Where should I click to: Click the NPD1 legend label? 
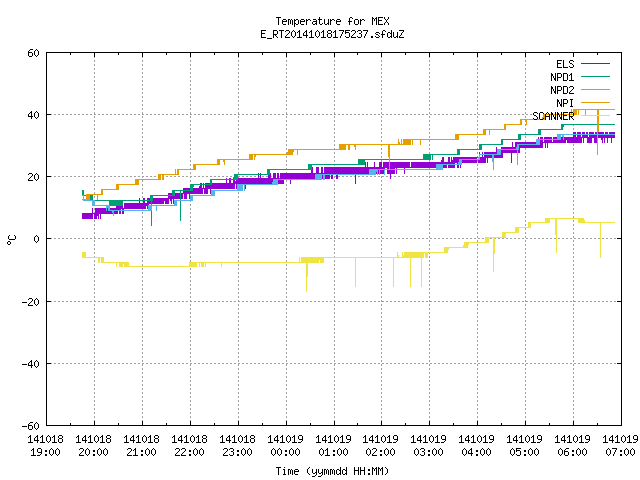coord(562,77)
